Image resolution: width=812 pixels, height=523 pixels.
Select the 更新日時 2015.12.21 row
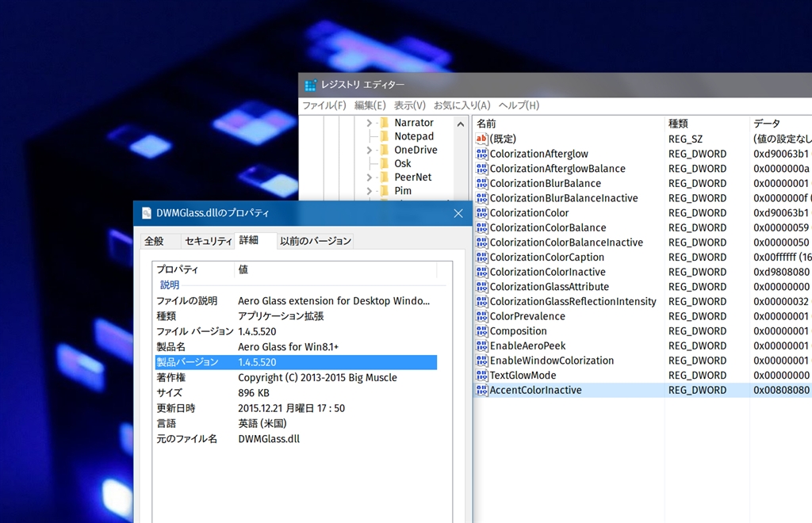click(296, 408)
